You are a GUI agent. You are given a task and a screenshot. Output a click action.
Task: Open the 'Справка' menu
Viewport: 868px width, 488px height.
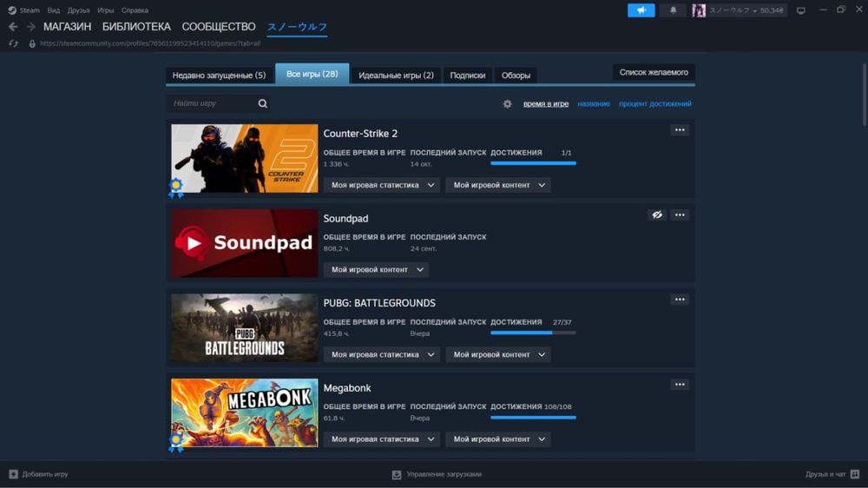(135, 10)
